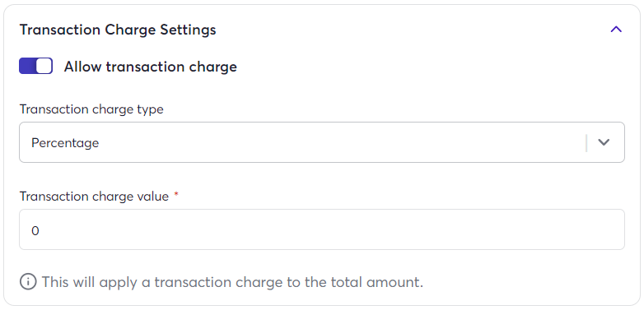Click the white knob of the toggle
644x310 pixels.
[x=44, y=66]
